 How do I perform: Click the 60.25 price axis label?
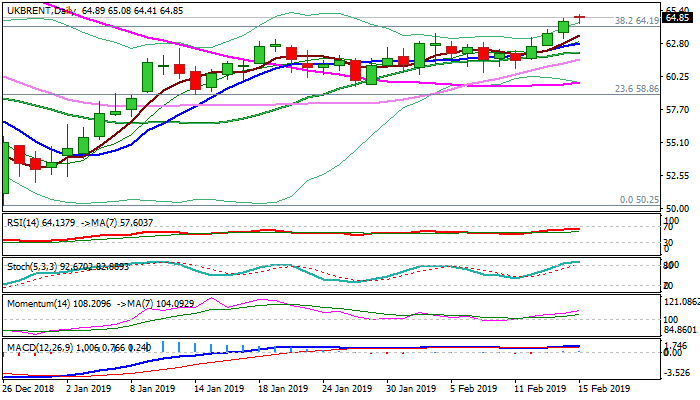tap(680, 77)
